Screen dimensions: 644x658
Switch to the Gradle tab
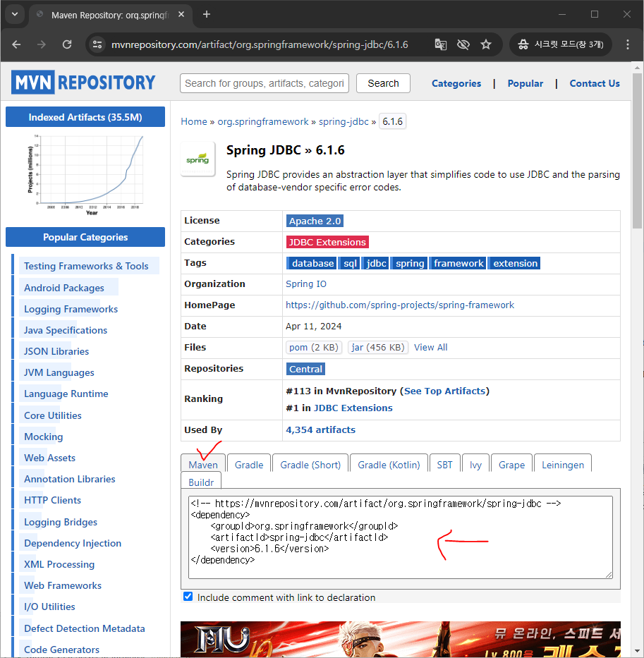[249, 464]
